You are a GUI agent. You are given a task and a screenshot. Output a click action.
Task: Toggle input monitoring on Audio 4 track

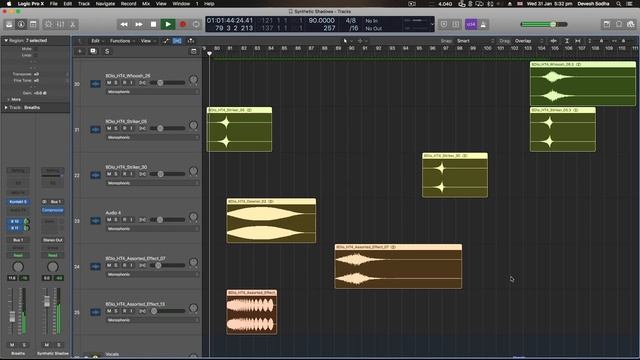click(x=131, y=220)
